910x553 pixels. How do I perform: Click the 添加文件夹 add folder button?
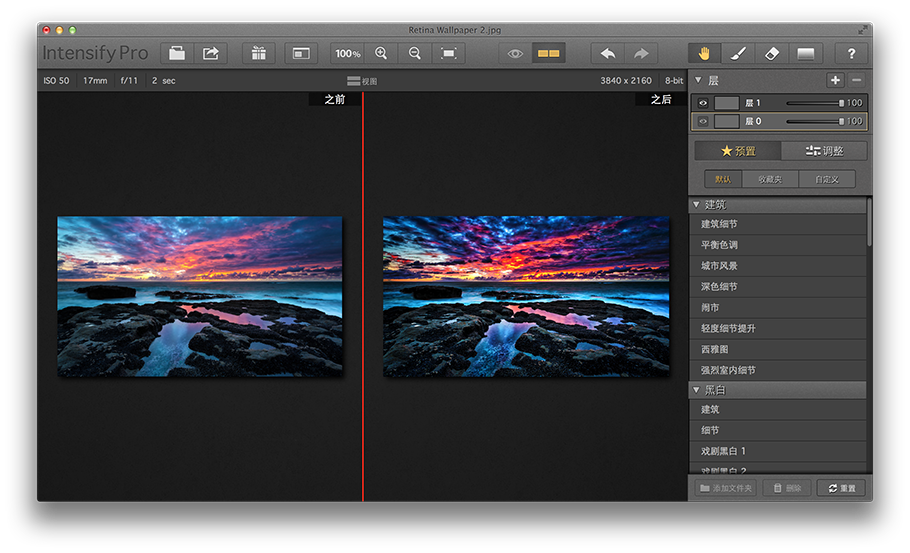pos(725,488)
